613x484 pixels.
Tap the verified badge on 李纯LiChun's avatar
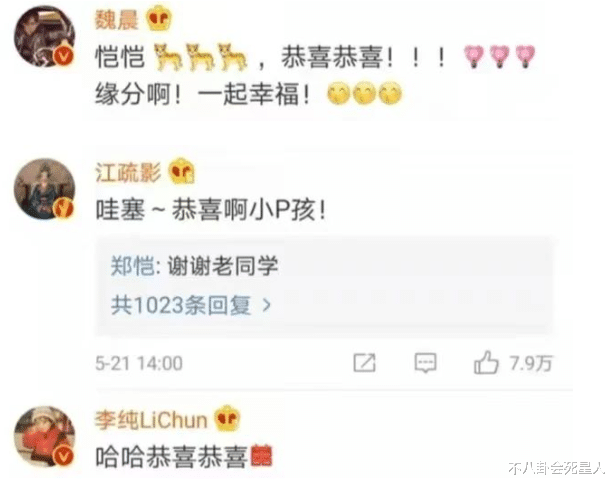pyautogui.click(x=64, y=456)
